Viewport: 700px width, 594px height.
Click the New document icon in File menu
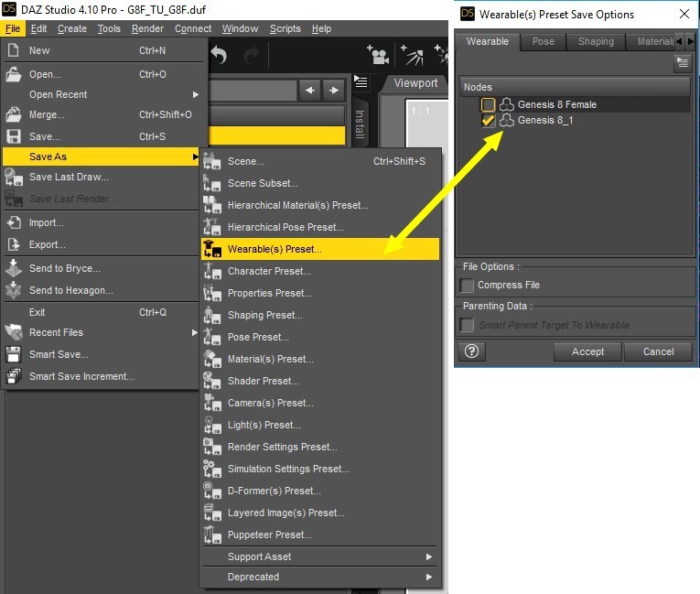click(14, 50)
